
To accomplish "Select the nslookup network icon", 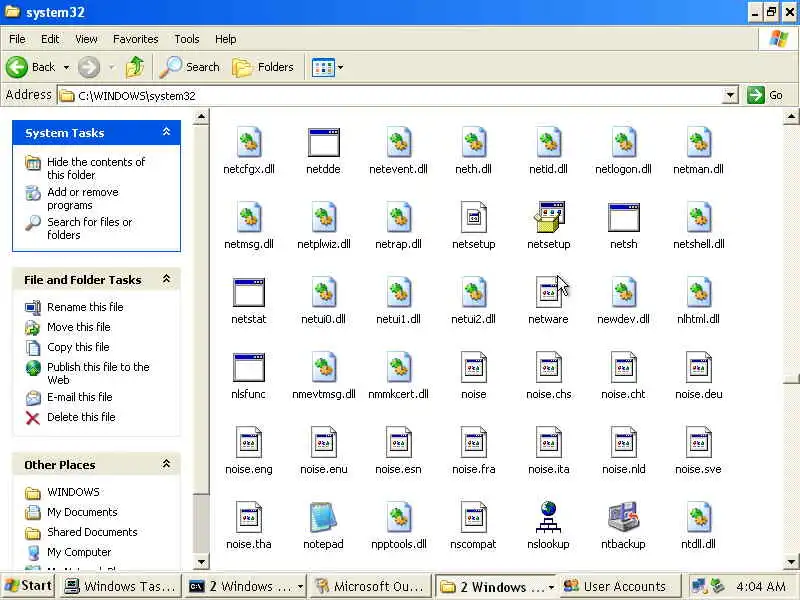I will [548, 517].
